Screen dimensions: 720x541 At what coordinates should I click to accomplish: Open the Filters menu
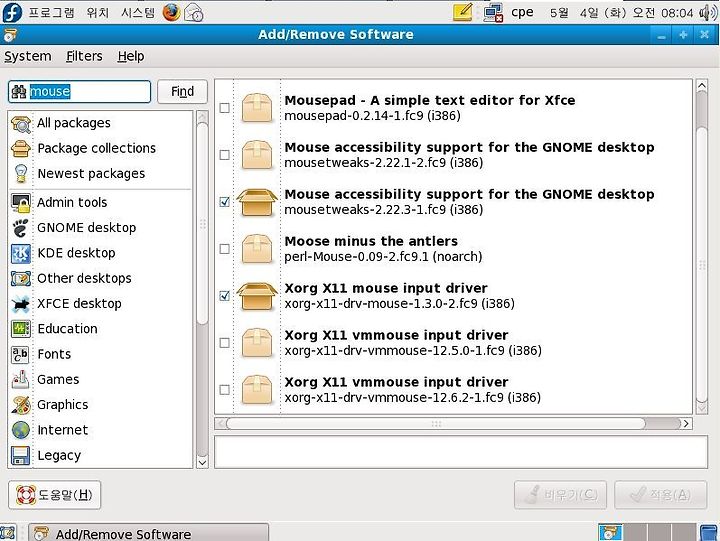84,56
